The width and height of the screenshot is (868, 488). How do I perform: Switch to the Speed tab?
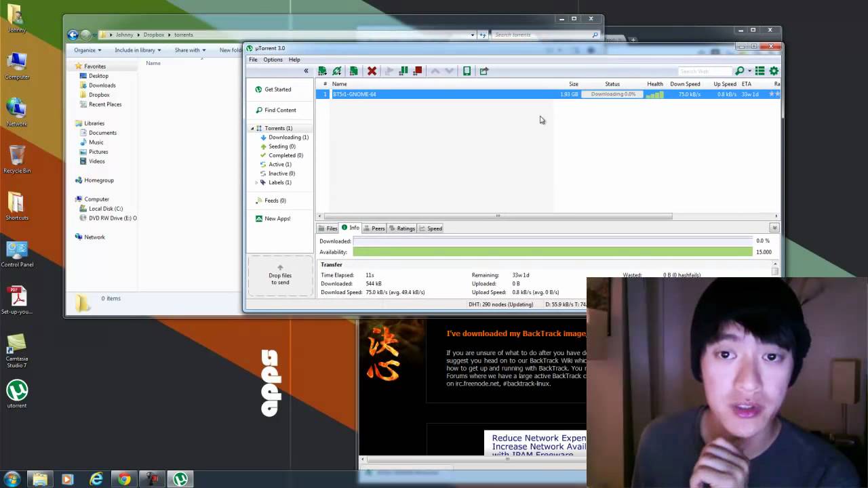(x=431, y=228)
